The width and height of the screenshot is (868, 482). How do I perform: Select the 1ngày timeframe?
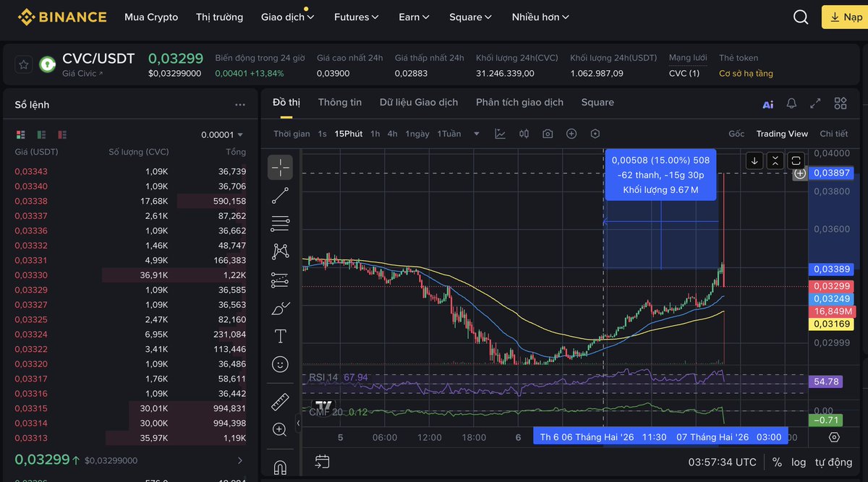point(417,134)
